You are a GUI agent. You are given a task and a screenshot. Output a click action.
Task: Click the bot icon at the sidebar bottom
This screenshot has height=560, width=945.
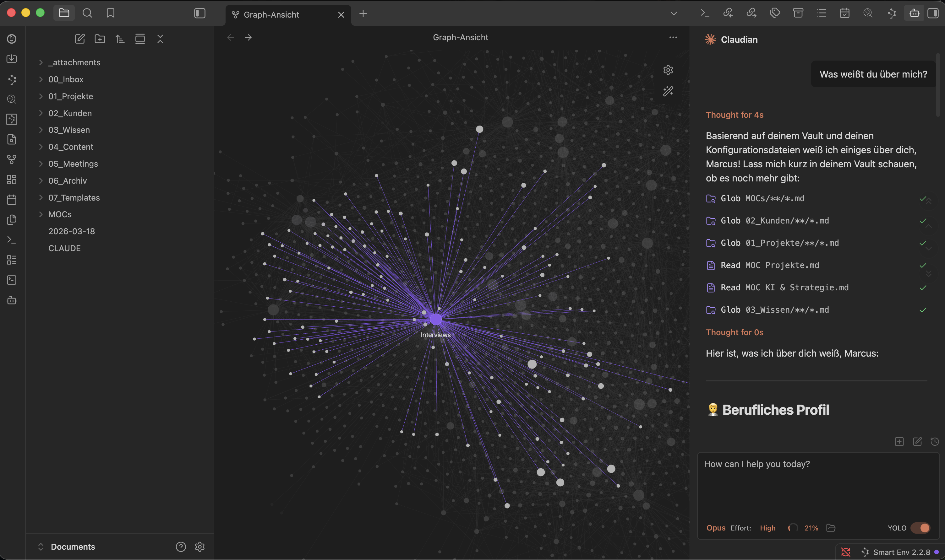tap(12, 300)
